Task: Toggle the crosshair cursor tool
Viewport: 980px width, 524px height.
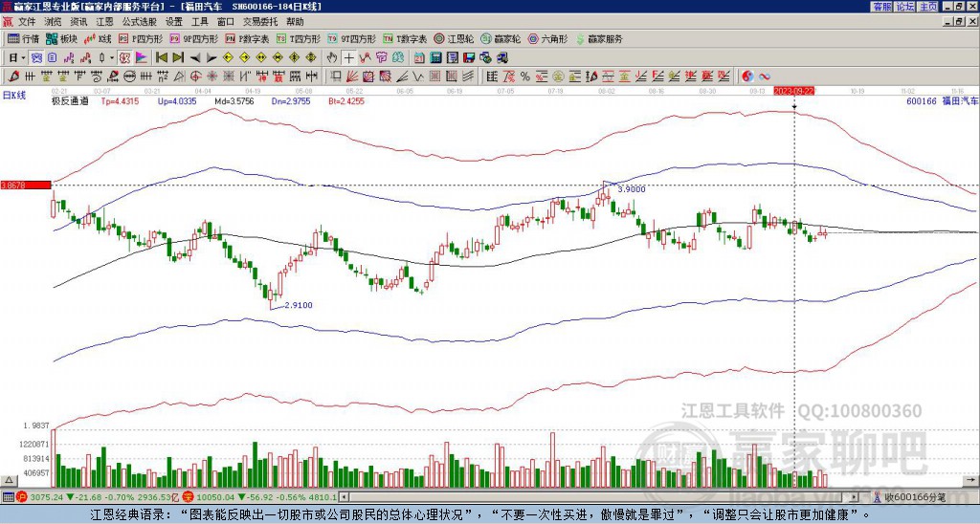Action: (348, 58)
